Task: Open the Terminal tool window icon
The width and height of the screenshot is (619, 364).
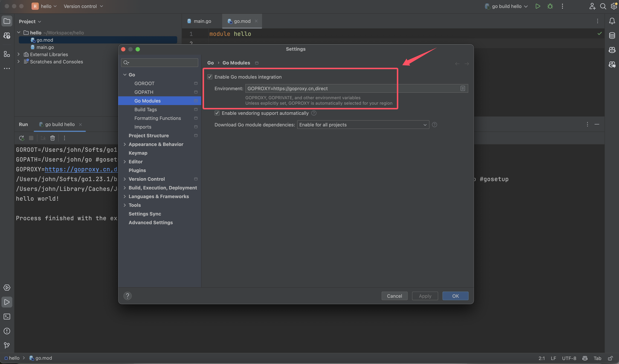Action: 7,316
